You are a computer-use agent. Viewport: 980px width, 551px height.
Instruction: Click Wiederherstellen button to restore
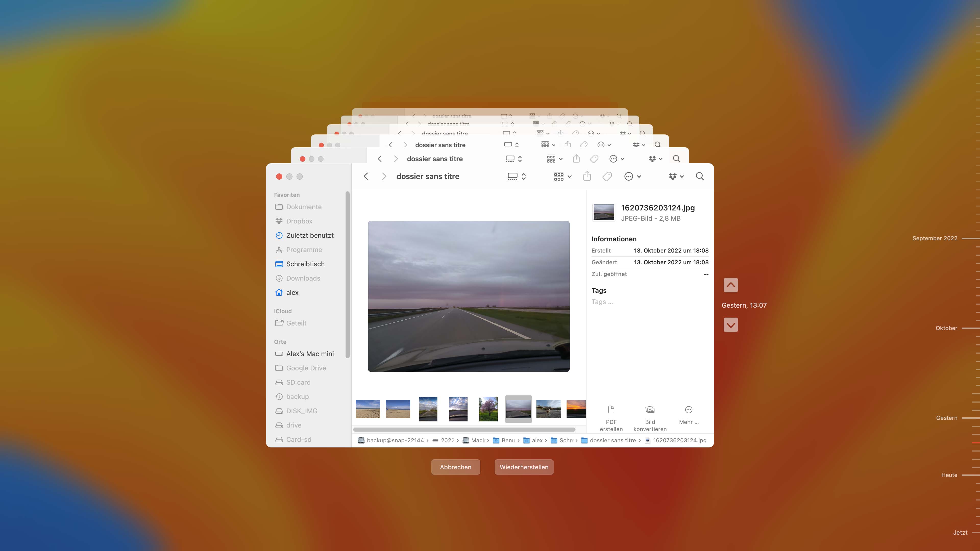point(524,467)
